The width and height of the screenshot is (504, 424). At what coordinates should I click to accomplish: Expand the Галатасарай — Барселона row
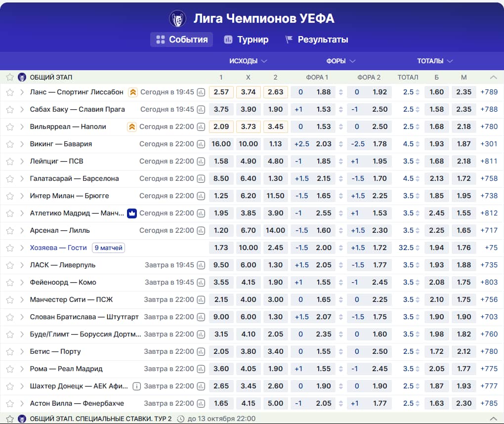(x=22, y=179)
